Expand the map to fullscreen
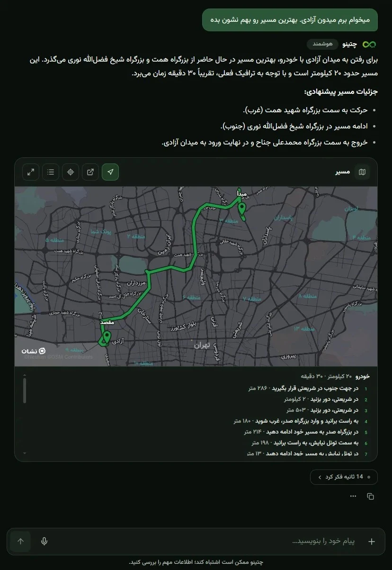 [x=31, y=172]
